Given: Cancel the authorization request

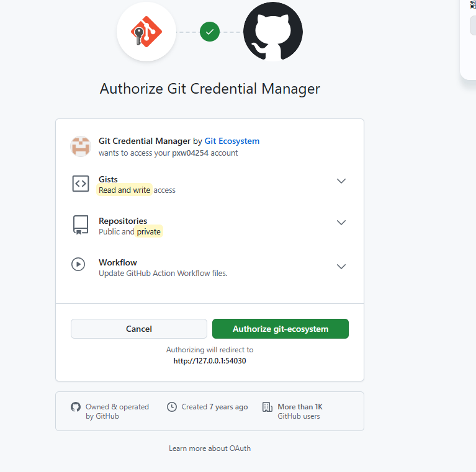Looking at the screenshot, I should coord(139,329).
